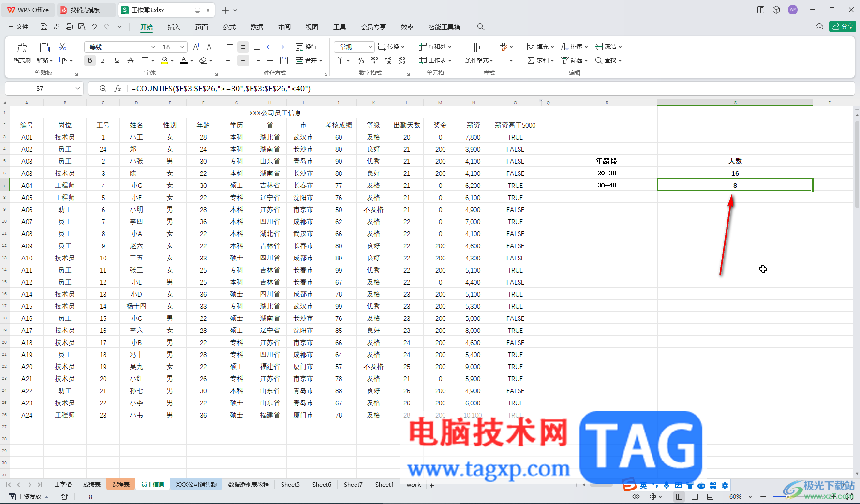The image size is (860, 504).
Task: Click the Undo arrow icon
Action: pyautogui.click(x=94, y=27)
